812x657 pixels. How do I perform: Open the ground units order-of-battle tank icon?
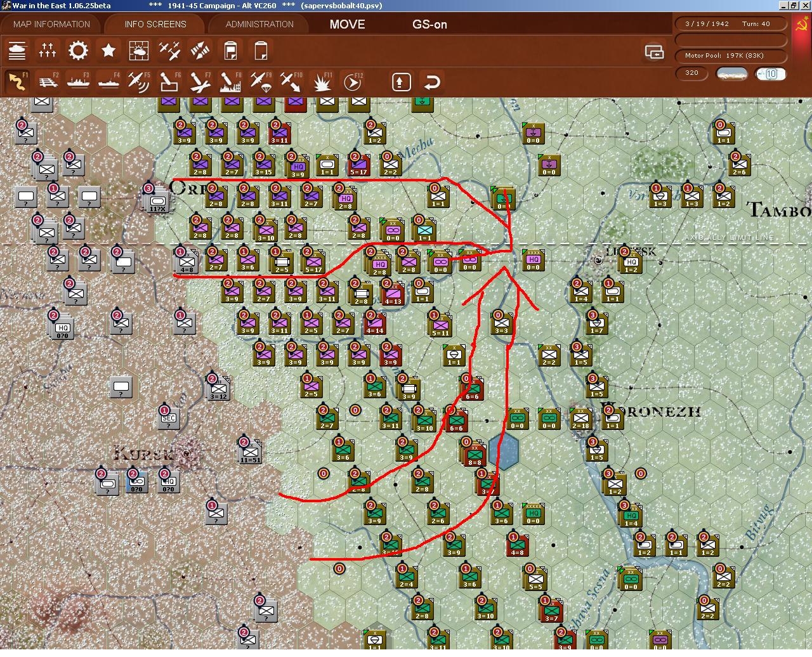tap(17, 50)
